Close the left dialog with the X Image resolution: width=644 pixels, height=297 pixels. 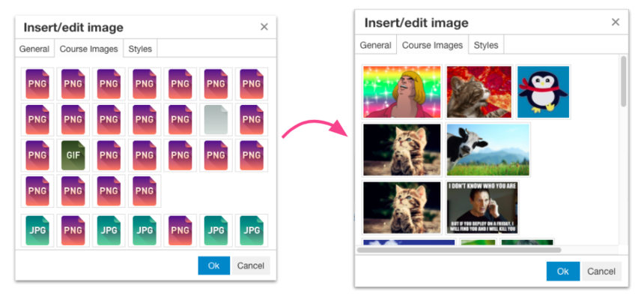click(x=264, y=27)
